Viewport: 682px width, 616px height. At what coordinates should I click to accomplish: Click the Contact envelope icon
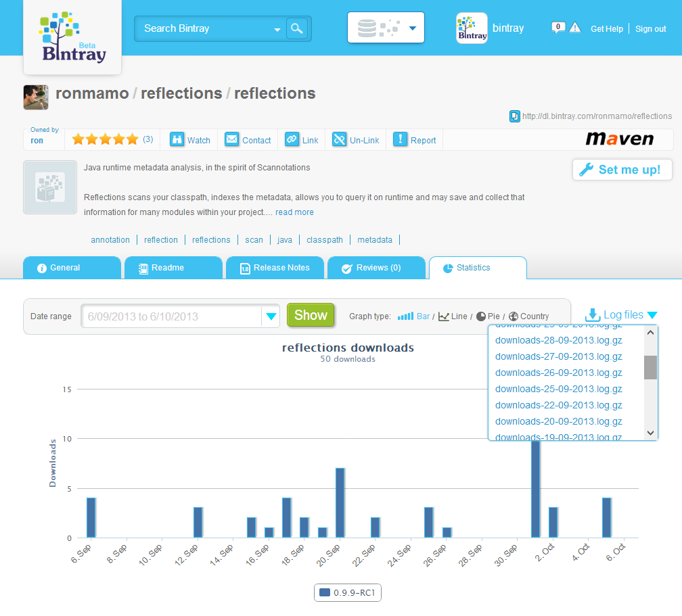232,139
